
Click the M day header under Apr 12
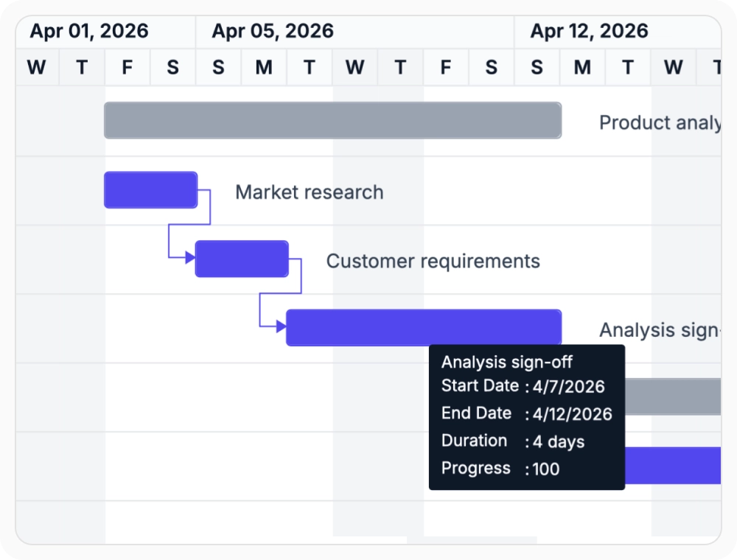[582, 67]
